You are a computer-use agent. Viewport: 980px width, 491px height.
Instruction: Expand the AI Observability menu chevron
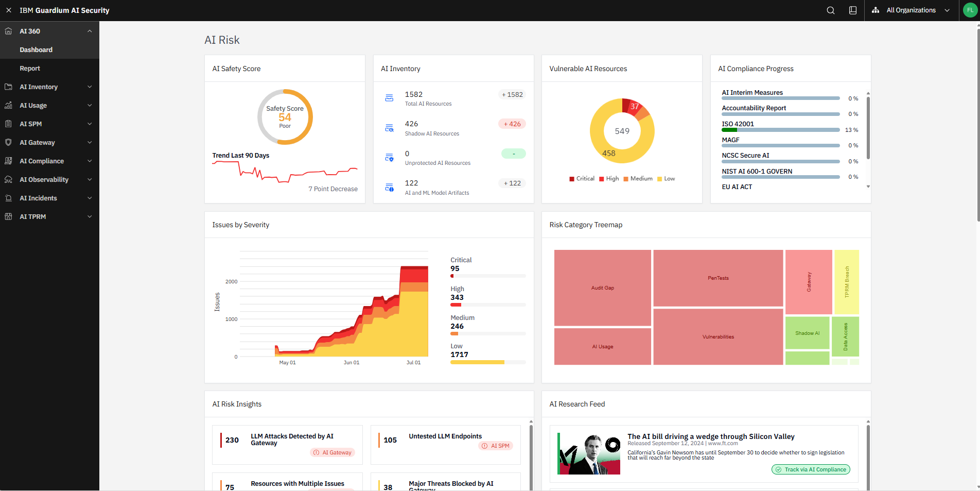(x=90, y=179)
